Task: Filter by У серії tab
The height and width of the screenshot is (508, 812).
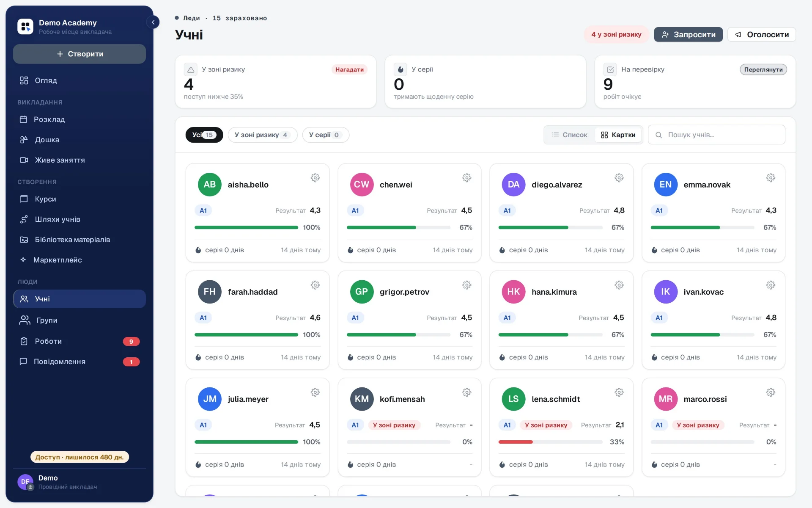Action: click(326, 135)
